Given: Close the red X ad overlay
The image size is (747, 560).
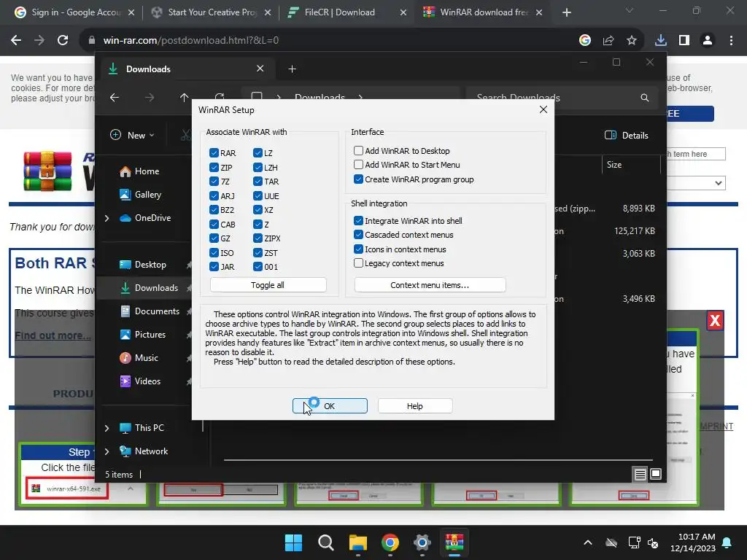Looking at the screenshot, I should coord(715,321).
